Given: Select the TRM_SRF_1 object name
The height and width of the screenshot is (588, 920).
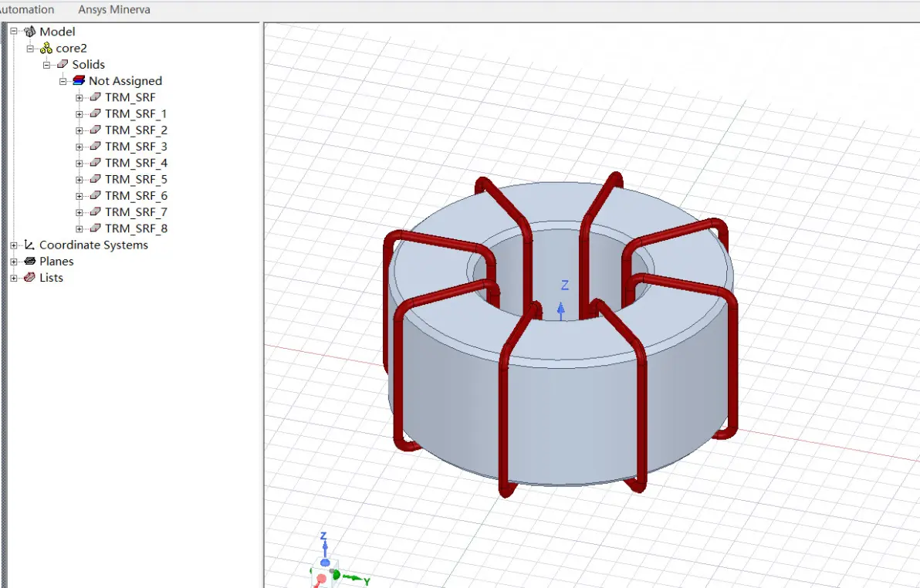Looking at the screenshot, I should coord(136,114).
